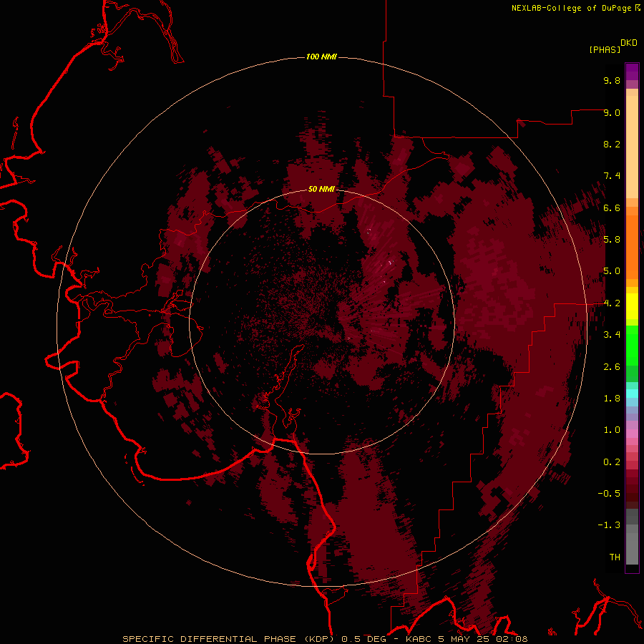644x644 pixels.
Task: Click the -0.5 scale value
Action: tap(609, 494)
